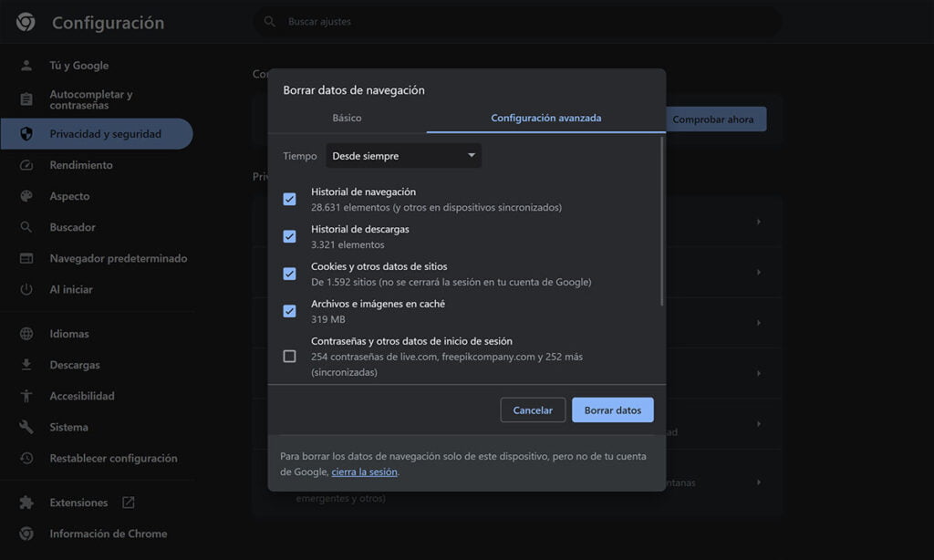The image size is (934, 560).
Task: Click the power icon for Al iniciar
Action: pos(26,289)
